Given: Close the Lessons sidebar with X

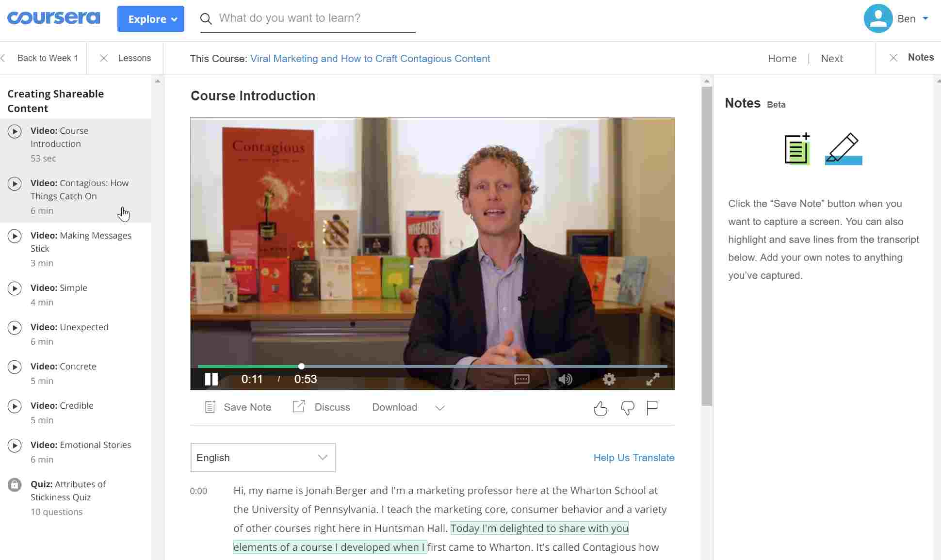Looking at the screenshot, I should (x=103, y=58).
